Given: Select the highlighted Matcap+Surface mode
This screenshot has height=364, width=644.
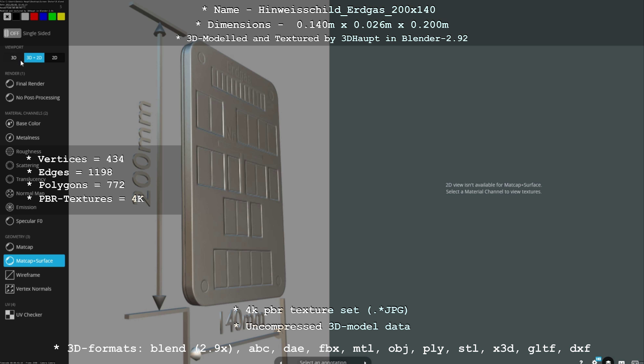Looking at the screenshot, I should (x=34, y=261).
